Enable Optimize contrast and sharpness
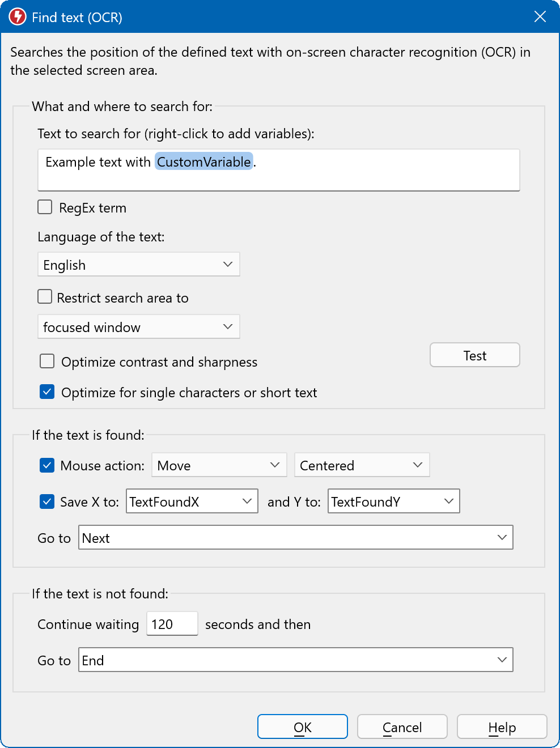Viewport: 560px width, 748px height. (47, 362)
